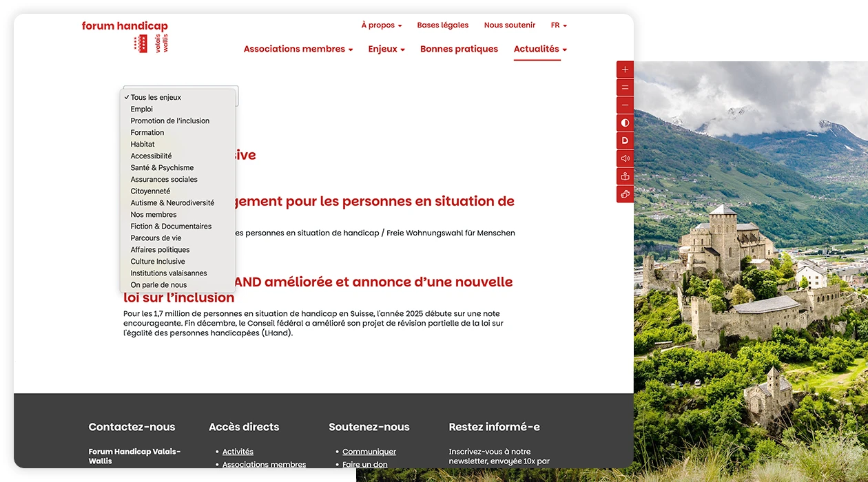The width and height of the screenshot is (868, 482).
Task: Click the bottom accessibility sidebar icon
Action: [x=624, y=193]
